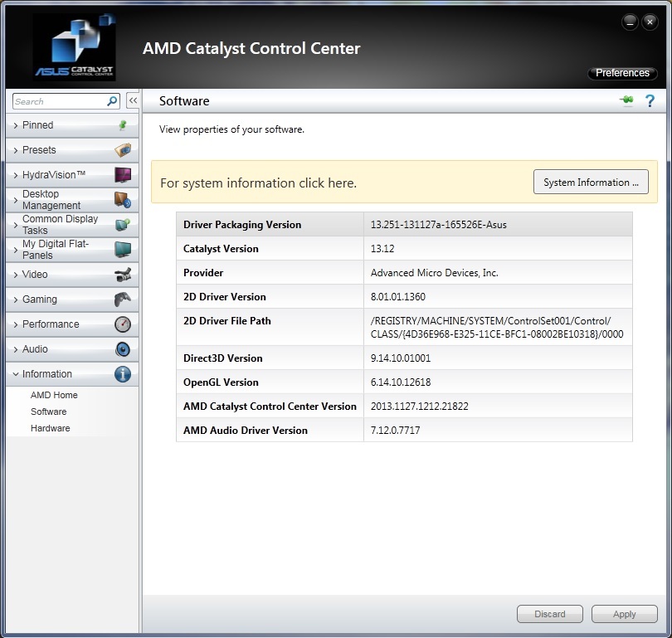Expand the Video section
Viewport: 672px width, 638px height.
point(72,275)
